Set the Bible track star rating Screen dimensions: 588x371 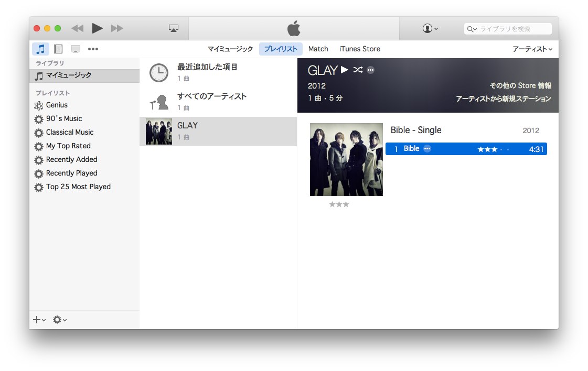(x=493, y=149)
